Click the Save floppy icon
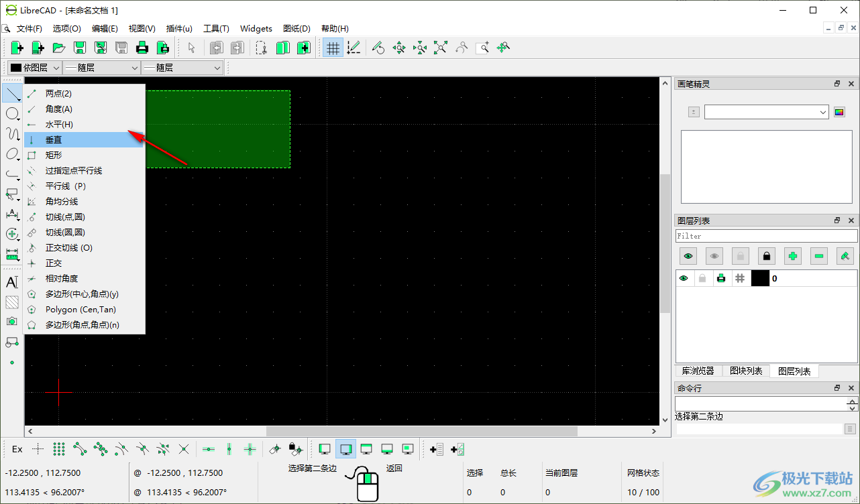Screen dimensions: 860x504 tap(79, 48)
